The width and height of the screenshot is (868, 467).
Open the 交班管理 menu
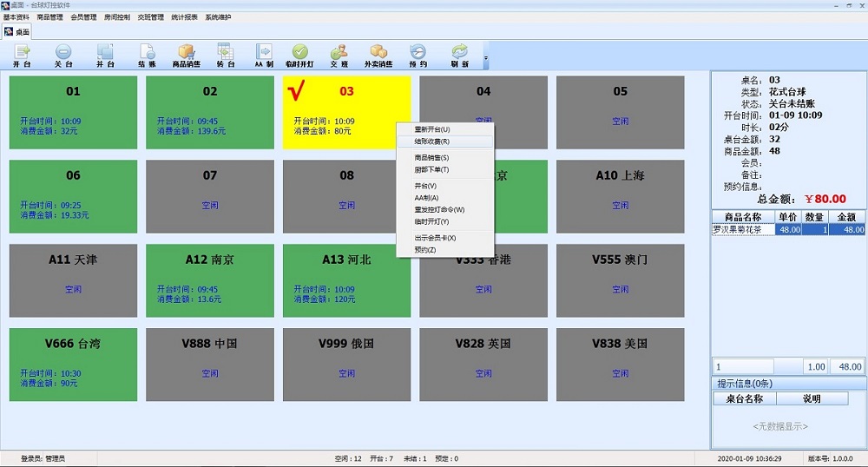[150, 17]
